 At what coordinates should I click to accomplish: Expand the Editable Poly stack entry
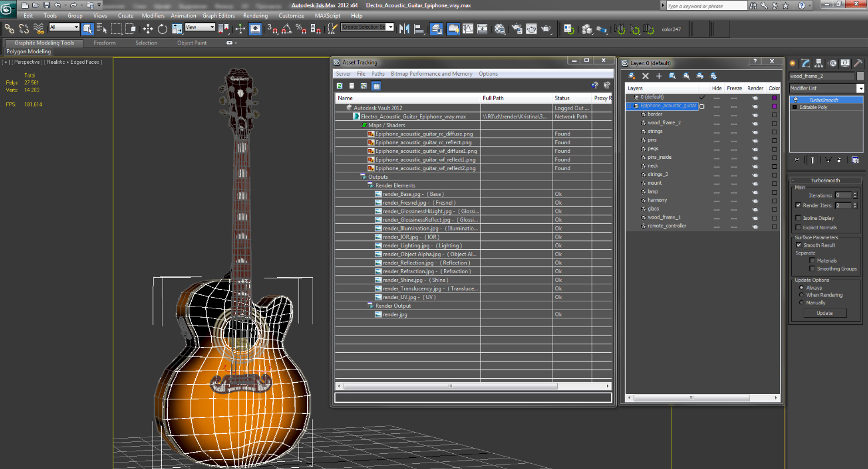(795, 107)
